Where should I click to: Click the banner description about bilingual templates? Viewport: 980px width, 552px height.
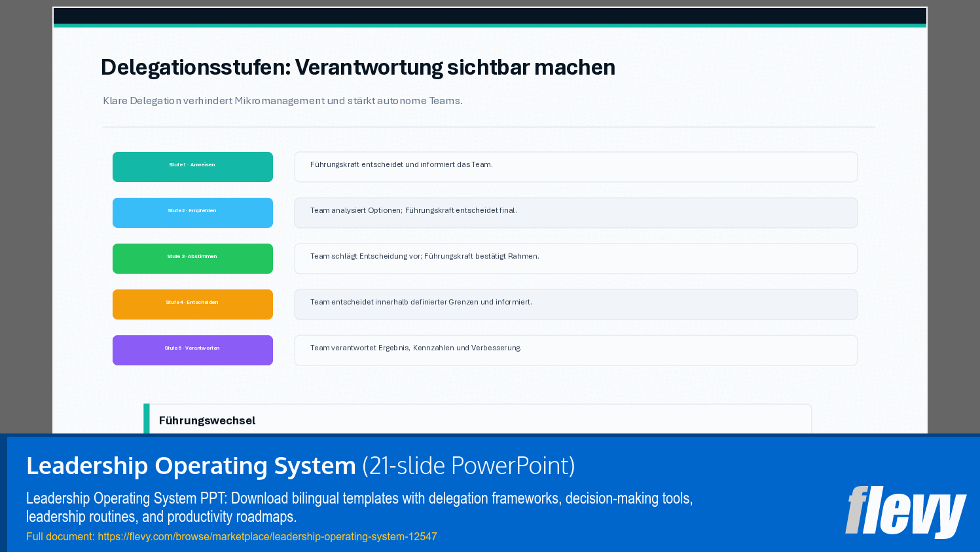pyautogui.click(x=359, y=507)
